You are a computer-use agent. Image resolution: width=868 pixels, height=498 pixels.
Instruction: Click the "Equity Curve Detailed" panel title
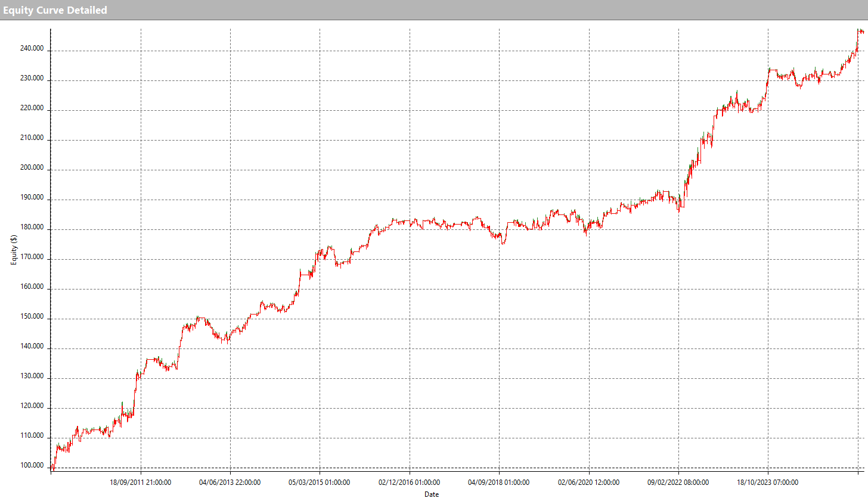55,10
